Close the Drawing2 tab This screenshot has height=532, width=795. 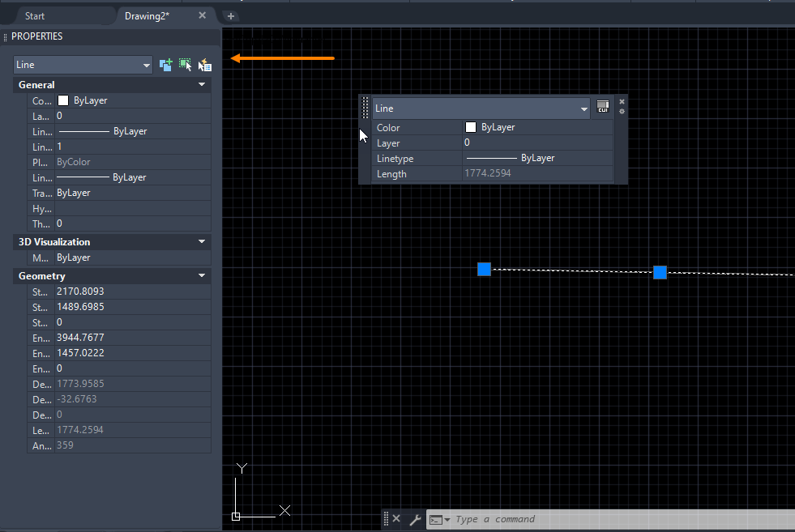203,15
